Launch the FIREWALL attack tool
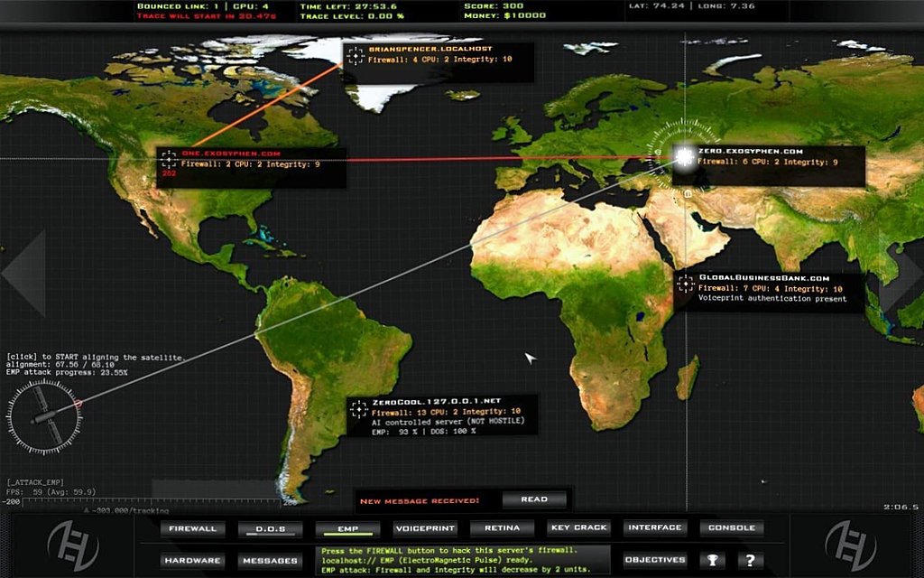 (x=193, y=528)
